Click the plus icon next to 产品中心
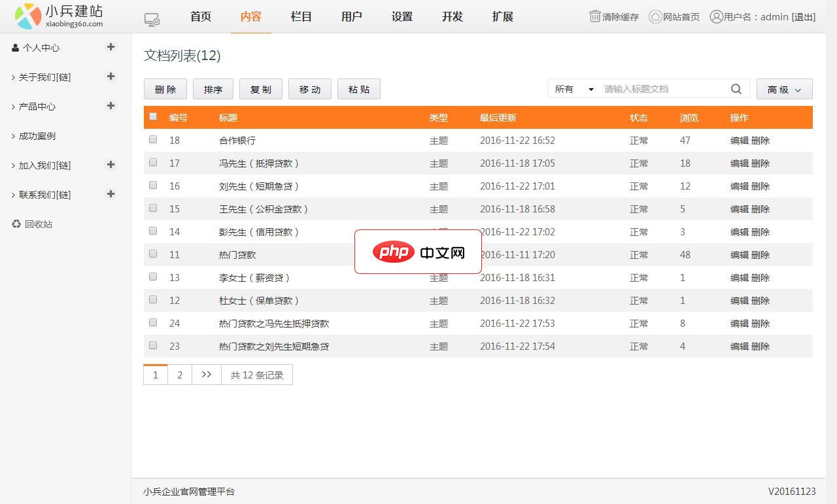 (111, 106)
